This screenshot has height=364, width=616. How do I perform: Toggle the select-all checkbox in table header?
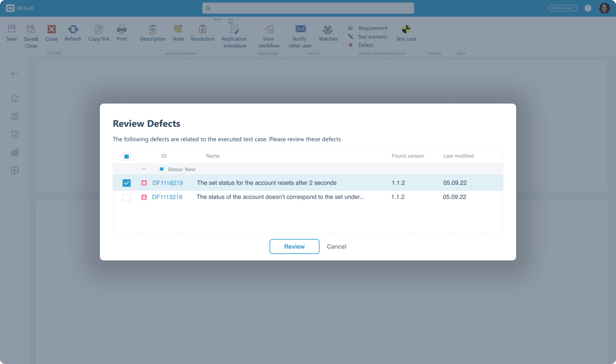coord(126,156)
